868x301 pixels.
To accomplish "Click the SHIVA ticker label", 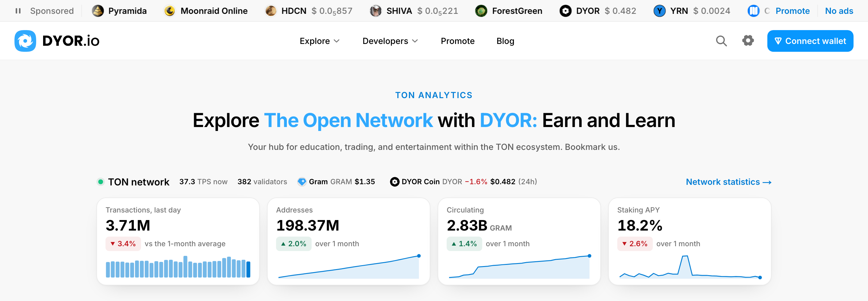I will coord(399,11).
